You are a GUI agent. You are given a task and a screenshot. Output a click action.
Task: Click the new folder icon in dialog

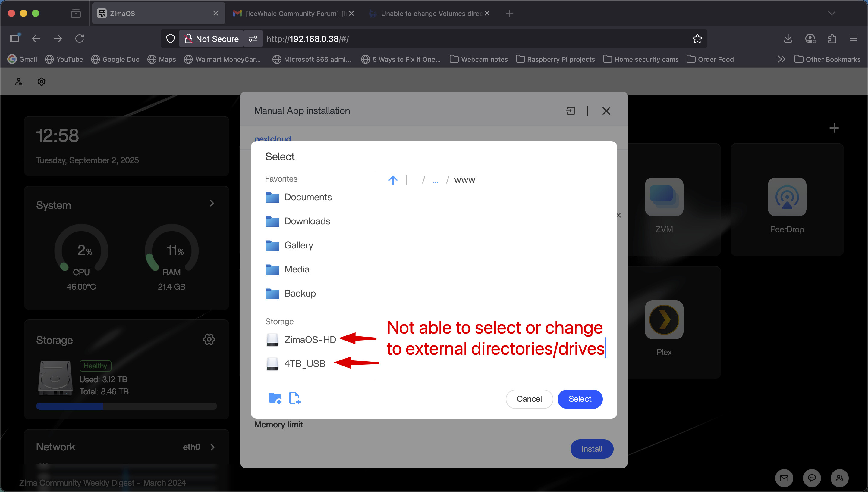click(275, 398)
